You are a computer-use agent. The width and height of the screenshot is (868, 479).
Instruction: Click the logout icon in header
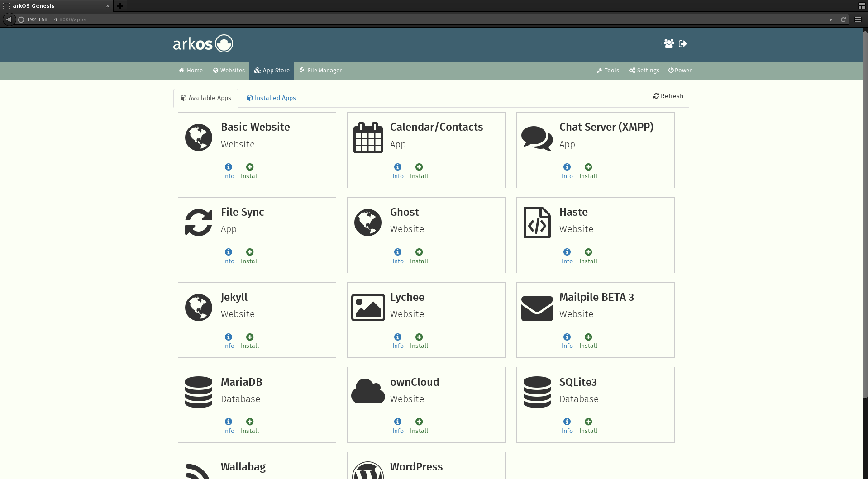point(683,43)
